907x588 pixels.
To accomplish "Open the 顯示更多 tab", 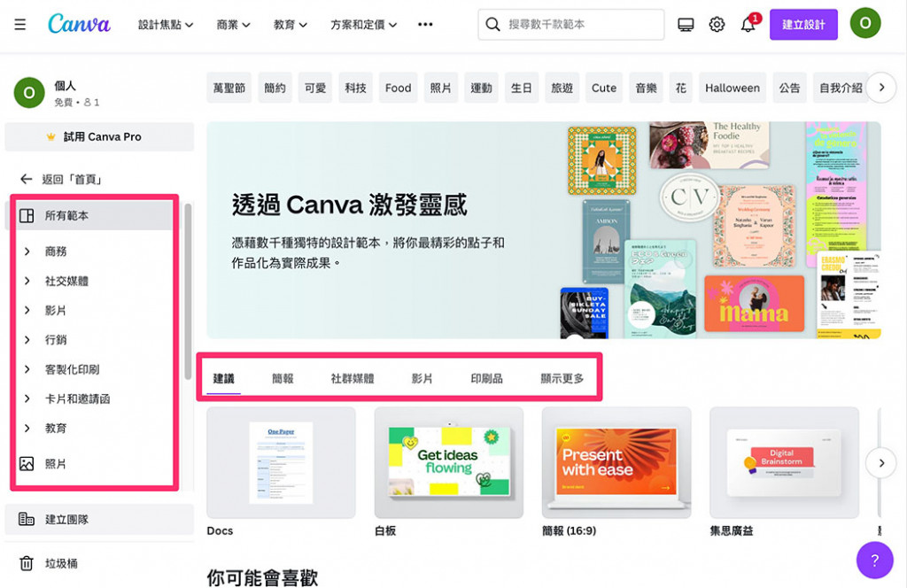I will [562, 379].
